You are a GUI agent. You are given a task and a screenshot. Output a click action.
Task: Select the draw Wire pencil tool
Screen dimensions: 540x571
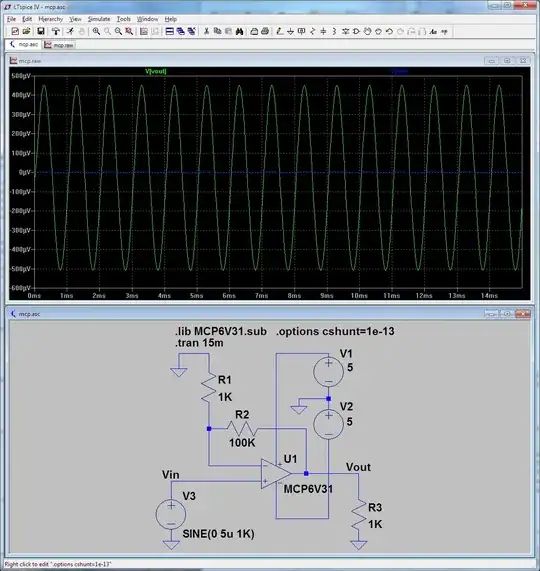tap(279, 31)
